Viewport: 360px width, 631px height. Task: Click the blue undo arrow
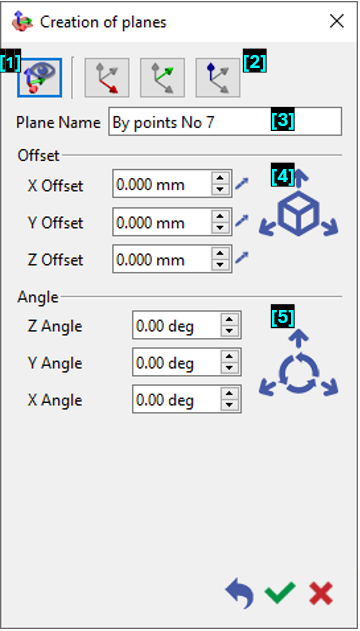tap(240, 594)
